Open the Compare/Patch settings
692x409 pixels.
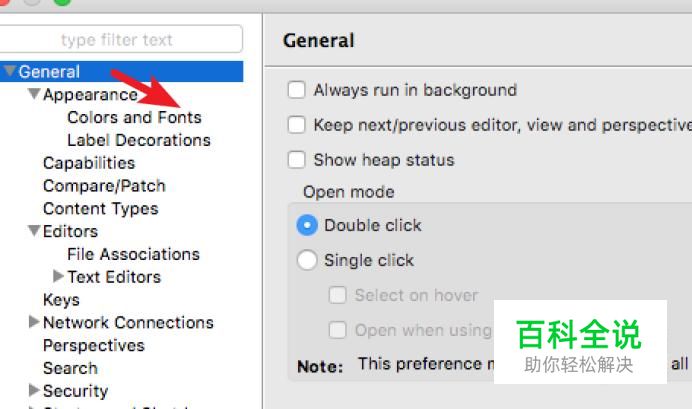[x=104, y=186]
